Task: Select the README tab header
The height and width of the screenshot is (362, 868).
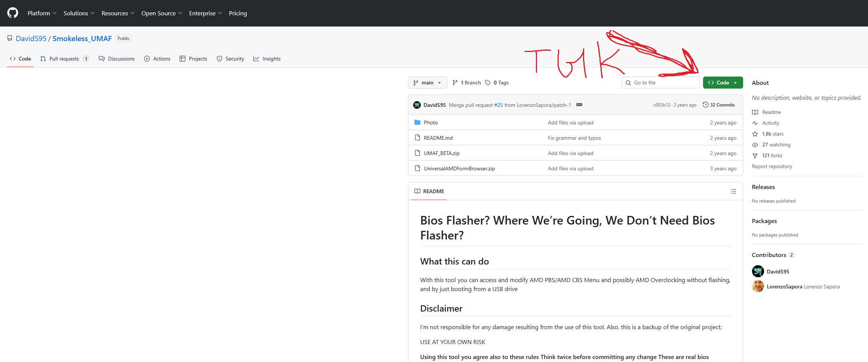Action: (429, 191)
